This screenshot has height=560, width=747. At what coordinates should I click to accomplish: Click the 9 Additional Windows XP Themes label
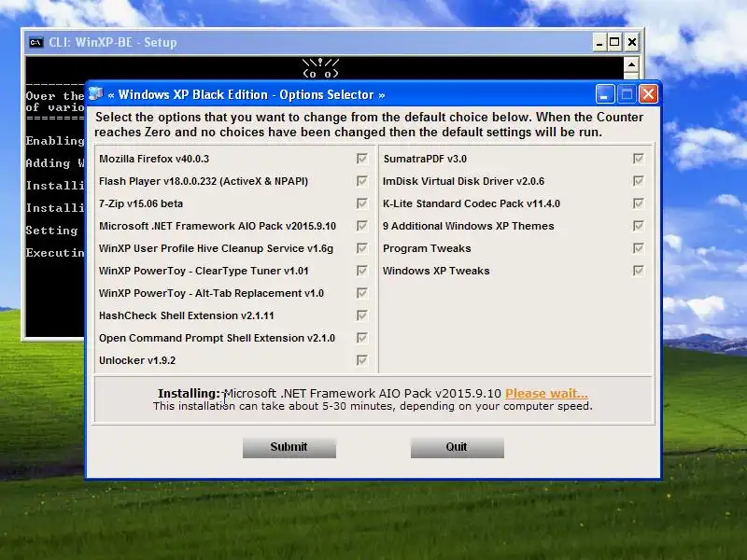coord(469,226)
